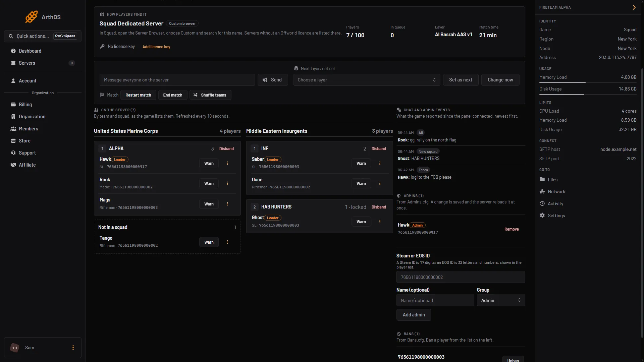This screenshot has height=362, width=644.
Task: Click End match button
Action: point(173,95)
